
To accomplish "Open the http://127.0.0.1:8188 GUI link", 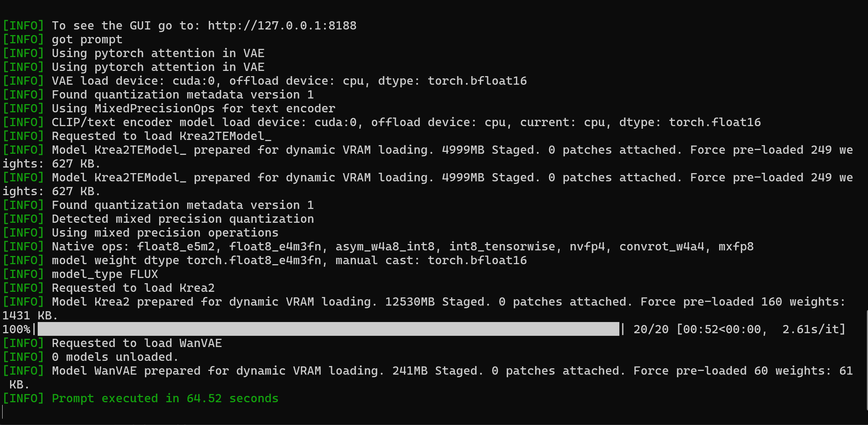I will click(282, 25).
